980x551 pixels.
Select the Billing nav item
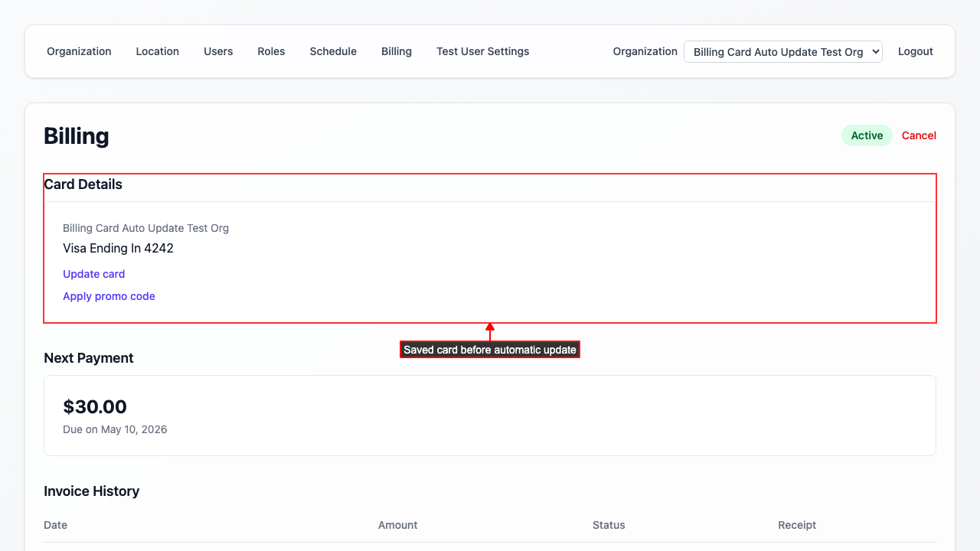[396, 51]
